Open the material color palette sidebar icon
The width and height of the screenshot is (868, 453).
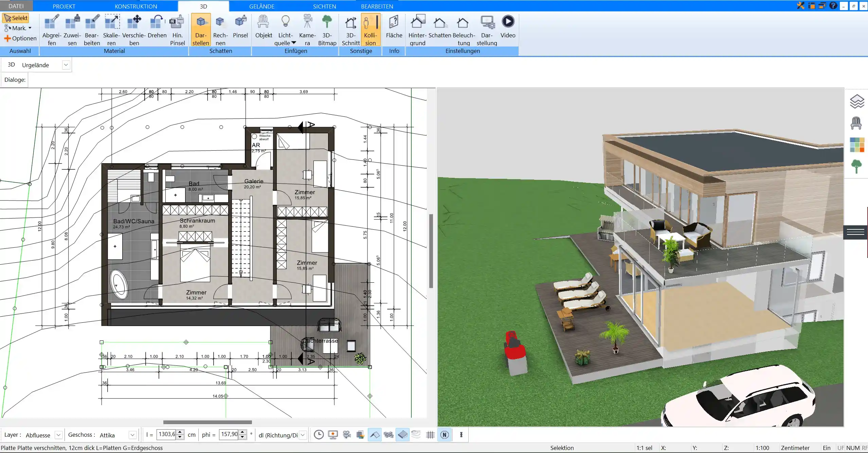point(857,145)
